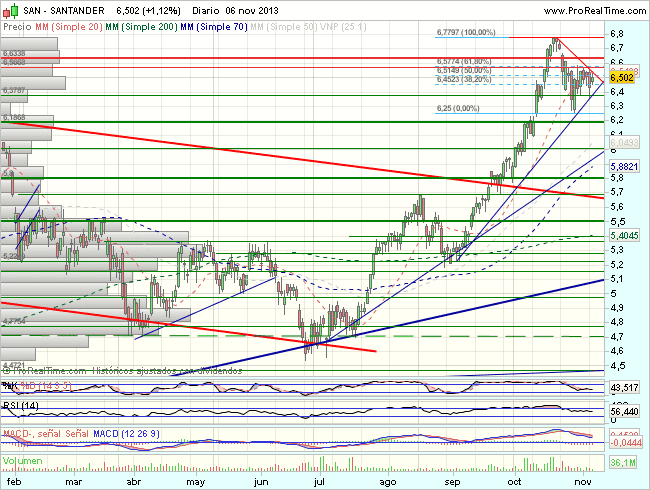Click the 5,4045 moving average value tag
Screen dimensions: 650x490
pos(624,235)
